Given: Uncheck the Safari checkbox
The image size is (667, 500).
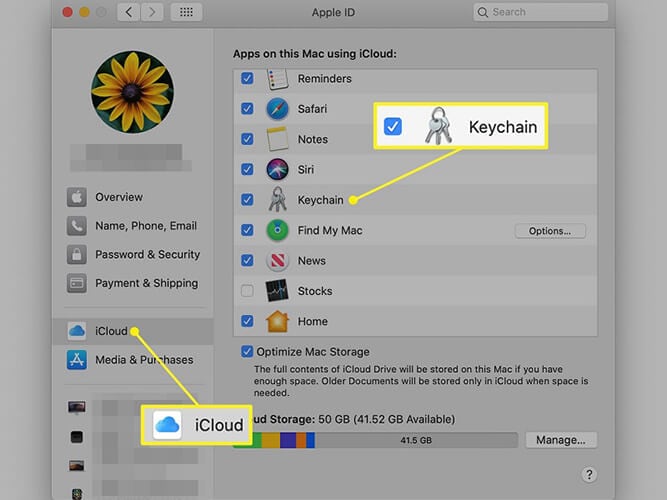Looking at the screenshot, I should click(247, 109).
